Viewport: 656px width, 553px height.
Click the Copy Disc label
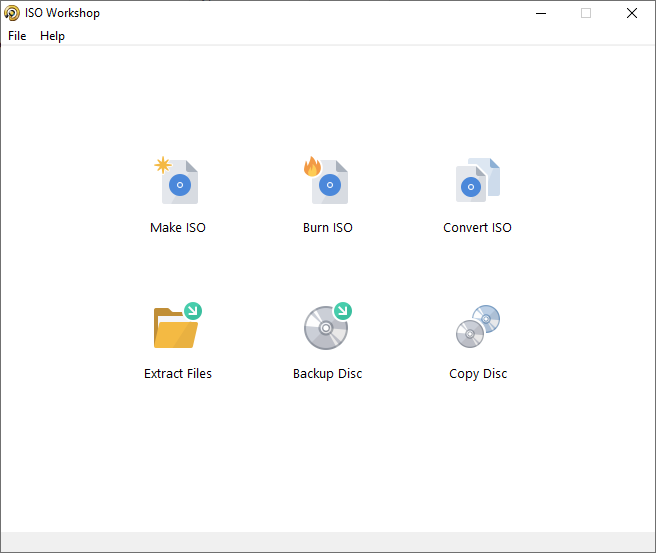[x=478, y=374]
